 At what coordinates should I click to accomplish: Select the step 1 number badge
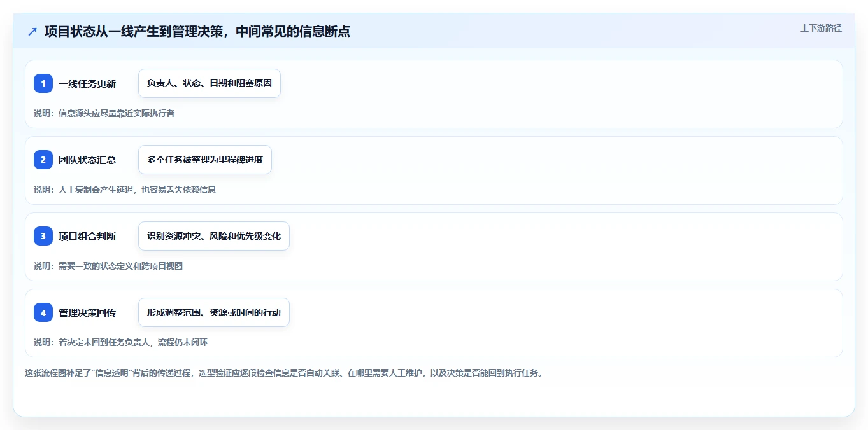tap(43, 83)
